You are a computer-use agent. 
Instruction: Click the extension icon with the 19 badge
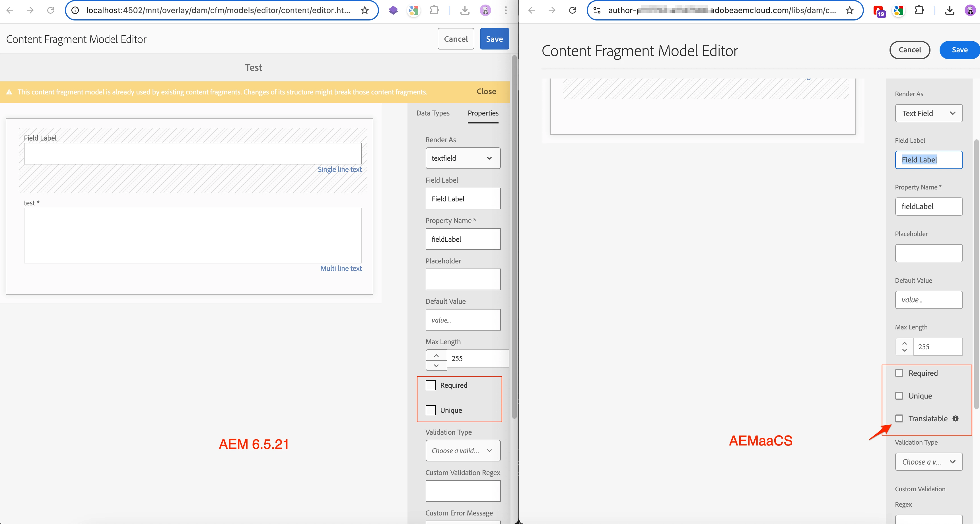coord(878,11)
